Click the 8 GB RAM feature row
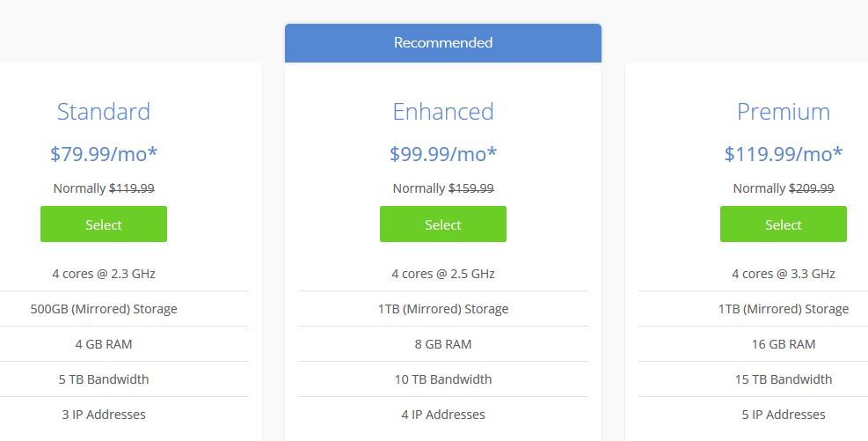868x441 pixels. coord(443,344)
